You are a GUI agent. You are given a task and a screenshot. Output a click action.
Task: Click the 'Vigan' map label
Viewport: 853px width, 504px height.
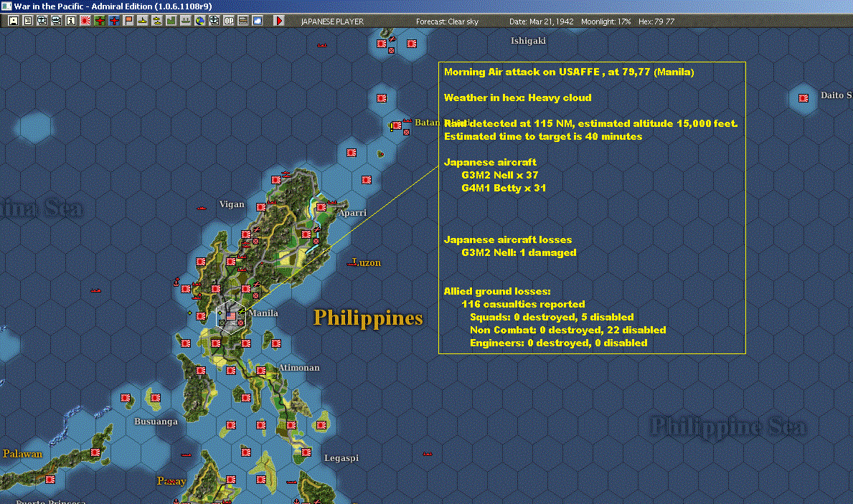click(232, 204)
